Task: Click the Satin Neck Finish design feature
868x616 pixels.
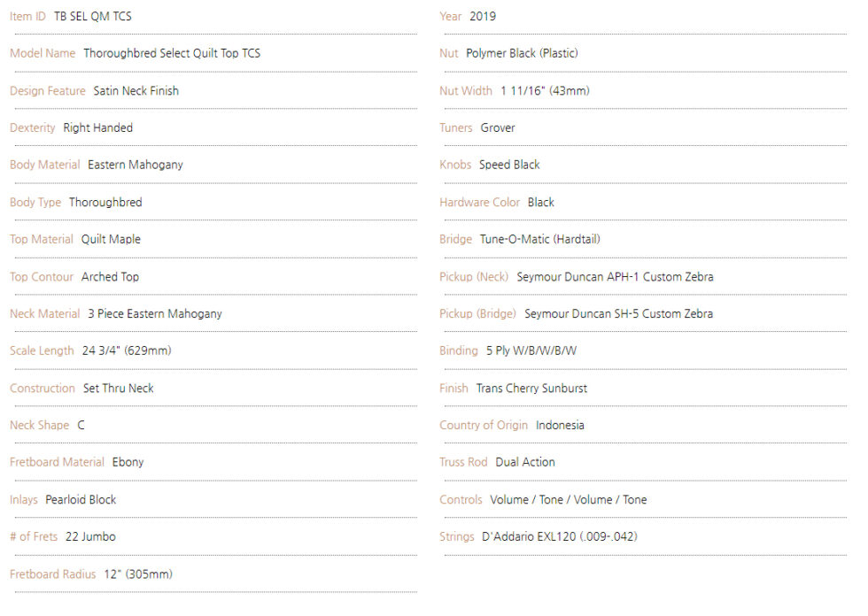Action: click(x=136, y=90)
